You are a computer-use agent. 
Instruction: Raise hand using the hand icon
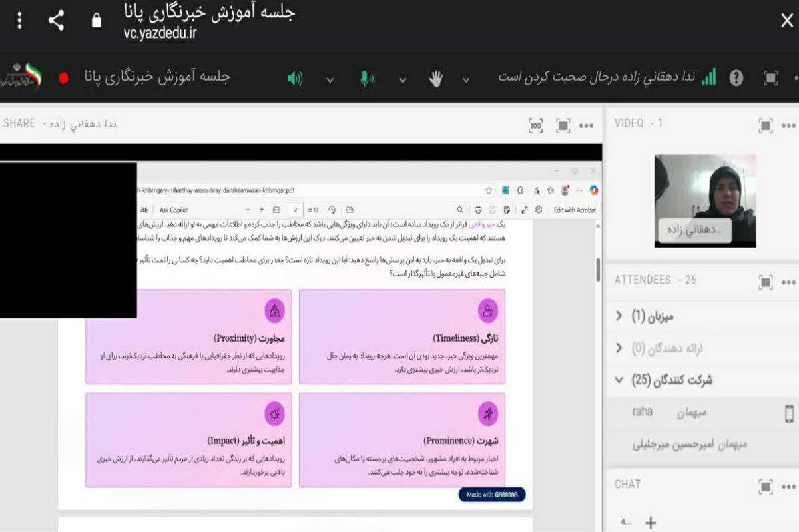coord(435,79)
